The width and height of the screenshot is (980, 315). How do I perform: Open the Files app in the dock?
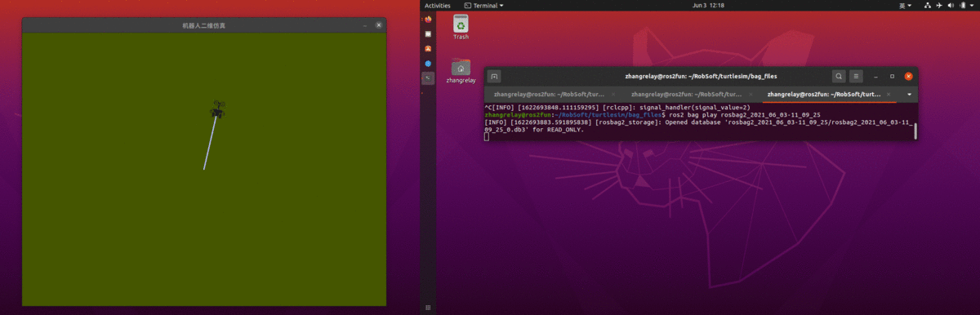point(428,34)
